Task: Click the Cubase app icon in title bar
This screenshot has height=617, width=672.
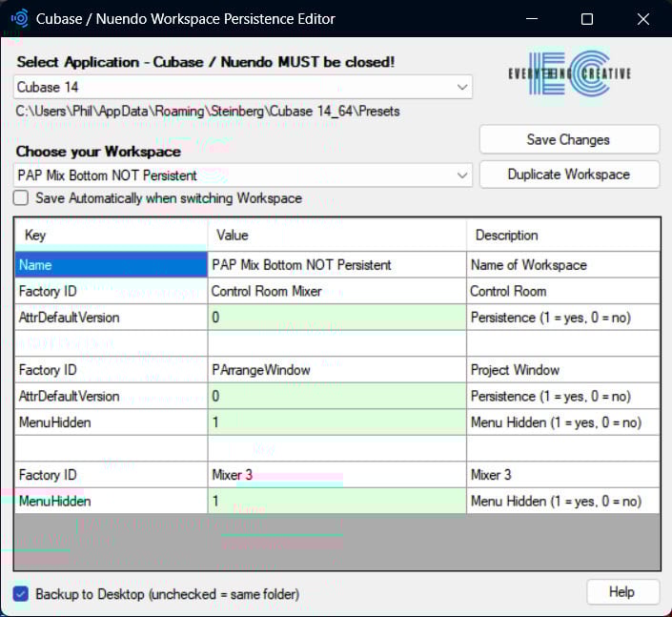Action: [x=20, y=19]
